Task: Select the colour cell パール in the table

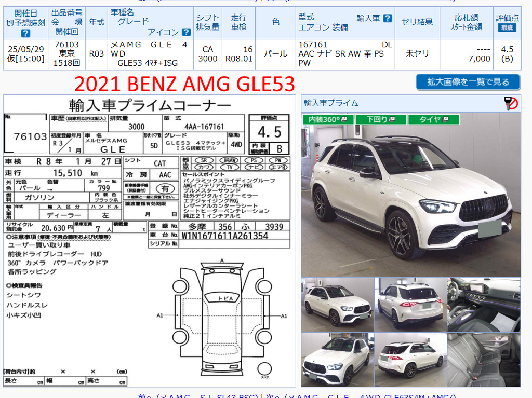Action: [275, 54]
